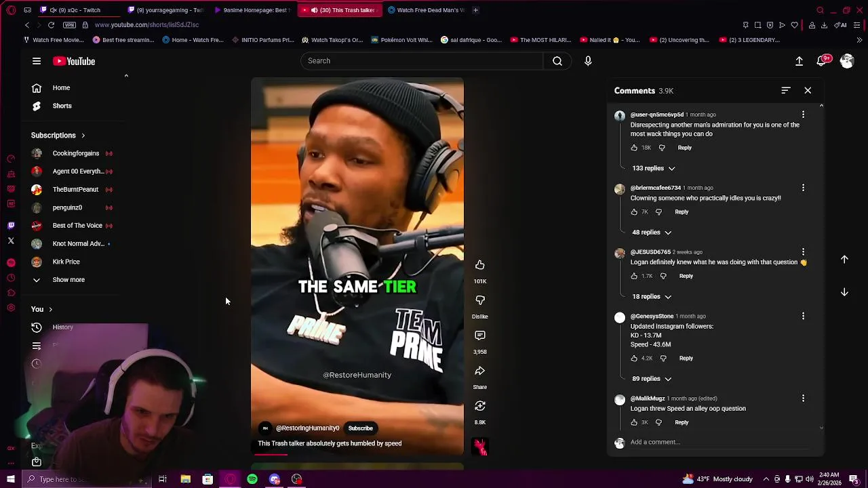Go to the previous Short arrow
This screenshot has height=488, width=868.
click(844, 260)
